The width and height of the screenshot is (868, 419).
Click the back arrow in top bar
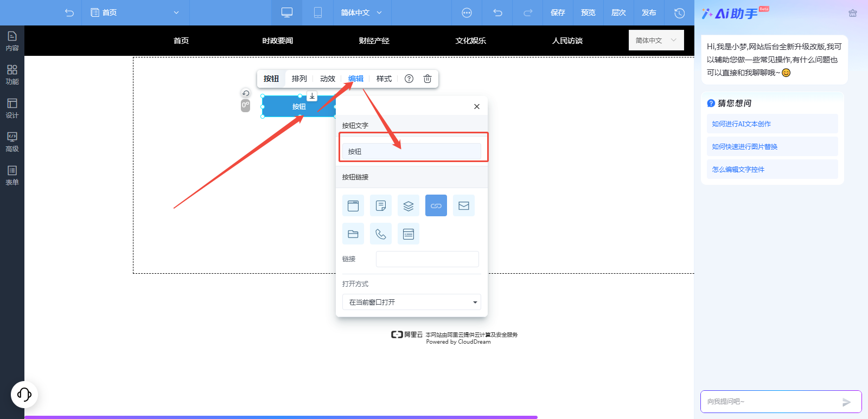[69, 12]
